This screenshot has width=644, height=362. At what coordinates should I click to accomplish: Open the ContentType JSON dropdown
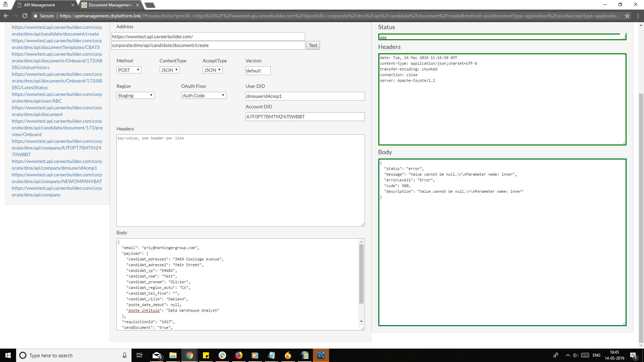[x=169, y=70]
